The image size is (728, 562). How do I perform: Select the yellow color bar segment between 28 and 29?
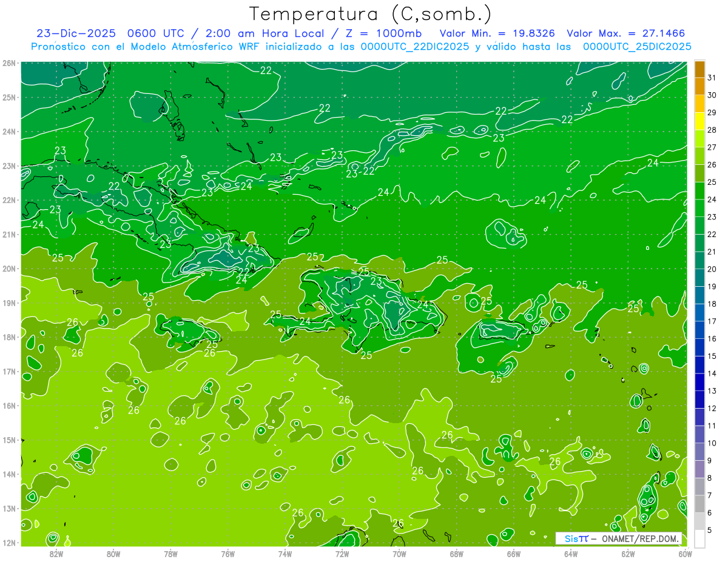pos(700,121)
